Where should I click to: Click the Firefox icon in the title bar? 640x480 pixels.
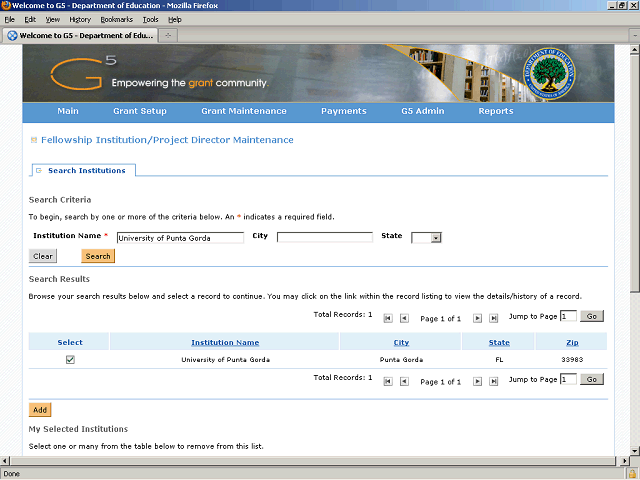pyautogui.click(x=6, y=5)
